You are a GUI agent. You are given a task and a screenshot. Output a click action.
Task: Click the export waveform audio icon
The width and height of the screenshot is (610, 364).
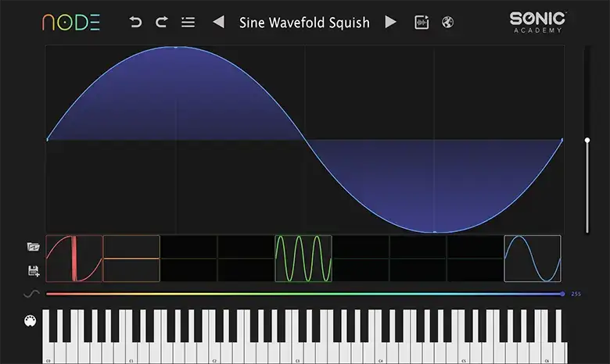422,22
